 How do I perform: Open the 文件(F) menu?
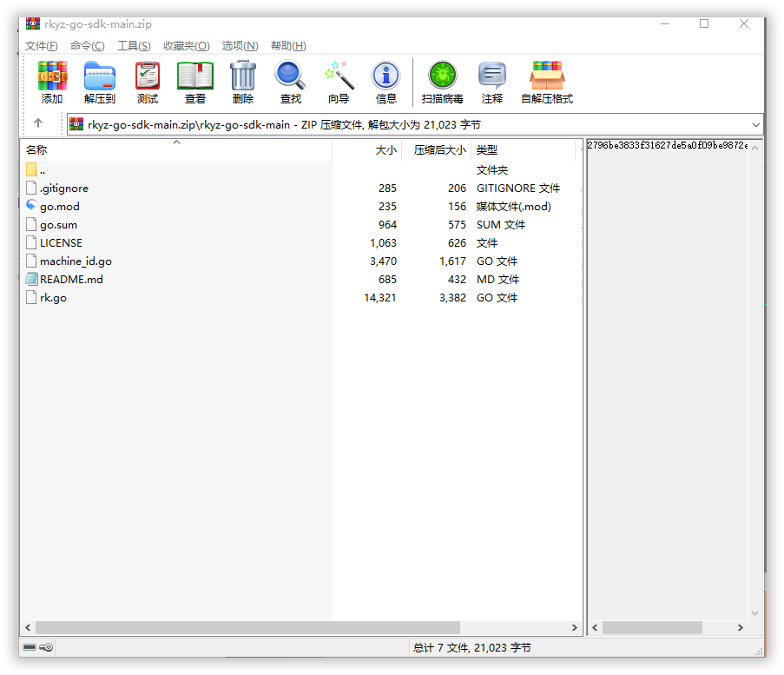(x=42, y=46)
